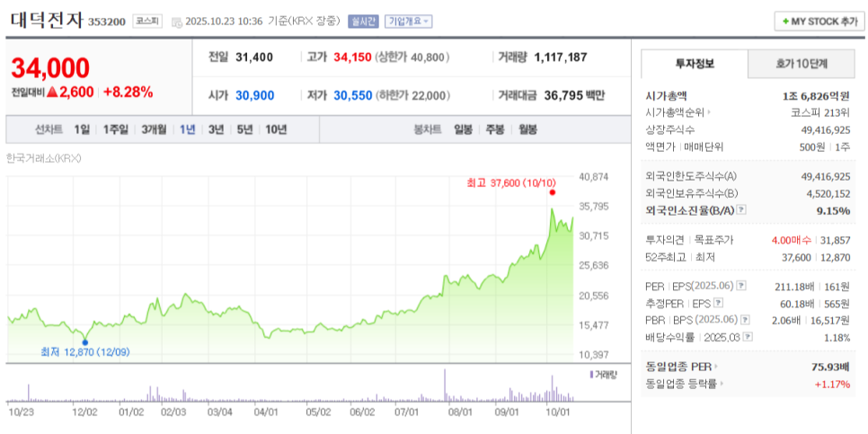This screenshot has height=434, width=868.
Task: Click 시가 value 30,900
Action: pyautogui.click(x=254, y=95)
